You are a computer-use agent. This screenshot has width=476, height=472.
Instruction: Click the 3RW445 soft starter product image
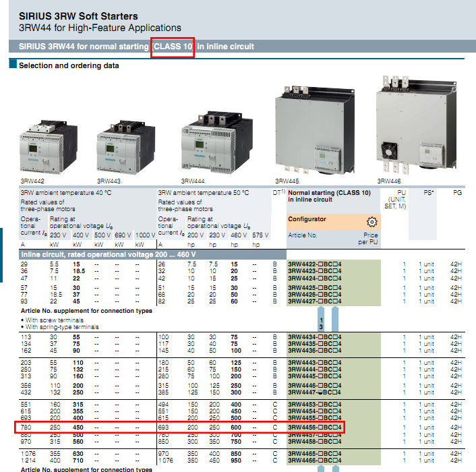pyautogui.click(x=315, y=131)
